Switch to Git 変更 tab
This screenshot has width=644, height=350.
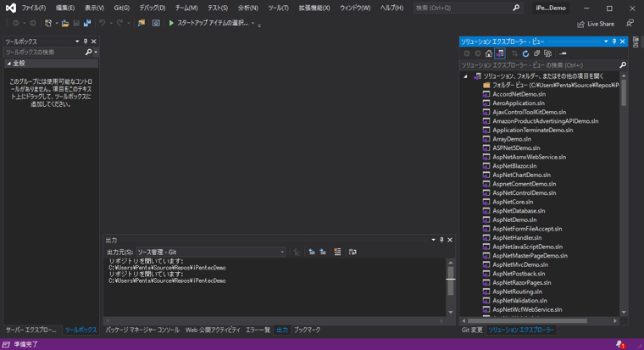click(x=472, y=330)
